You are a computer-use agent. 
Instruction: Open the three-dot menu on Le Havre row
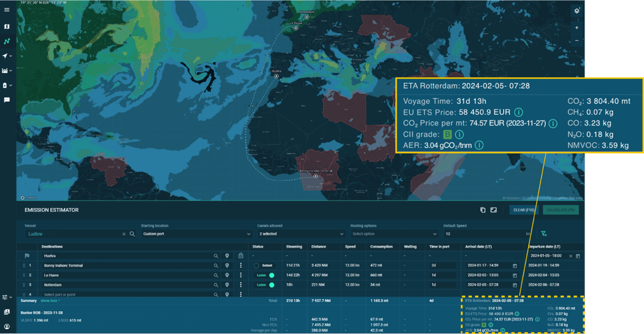point(240,275)
